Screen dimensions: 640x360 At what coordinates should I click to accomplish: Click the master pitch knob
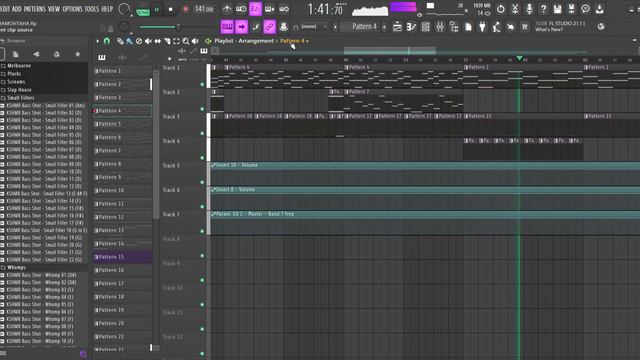[123, 27]
